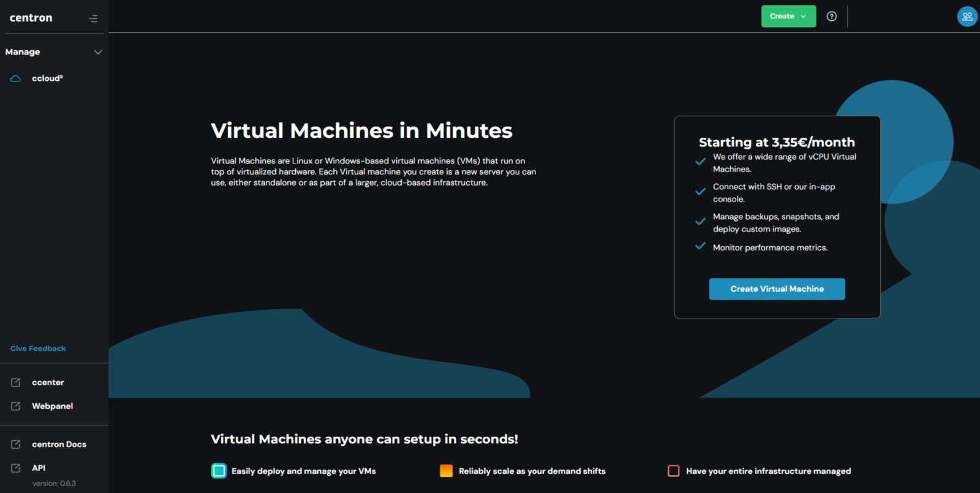Click the external link icon beside Webpanel
Image resolution: width=980 pixels, height=493 pixels.
click(16, 406)
